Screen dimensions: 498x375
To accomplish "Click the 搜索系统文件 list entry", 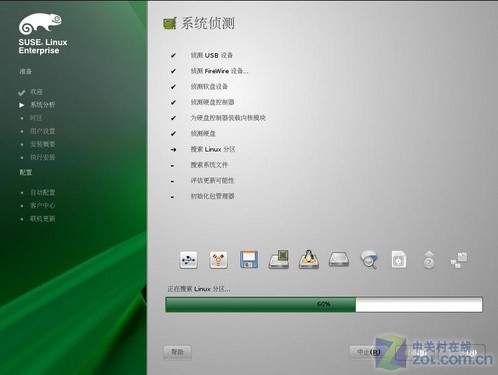I will 209,165.
